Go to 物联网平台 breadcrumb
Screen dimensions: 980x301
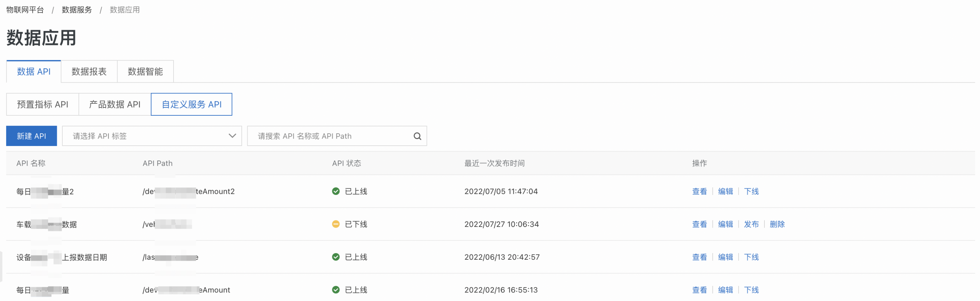[x=25, y=10]
